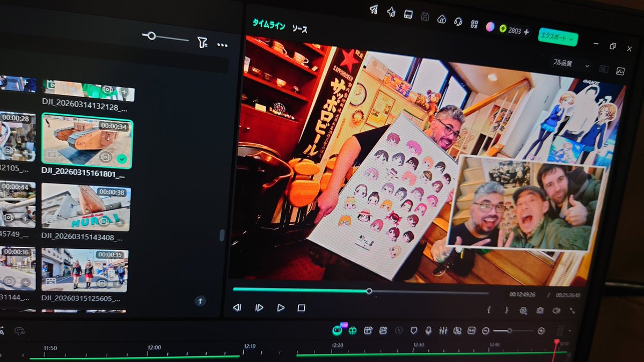Toggle the compare view icon in preview

(604, 69)
